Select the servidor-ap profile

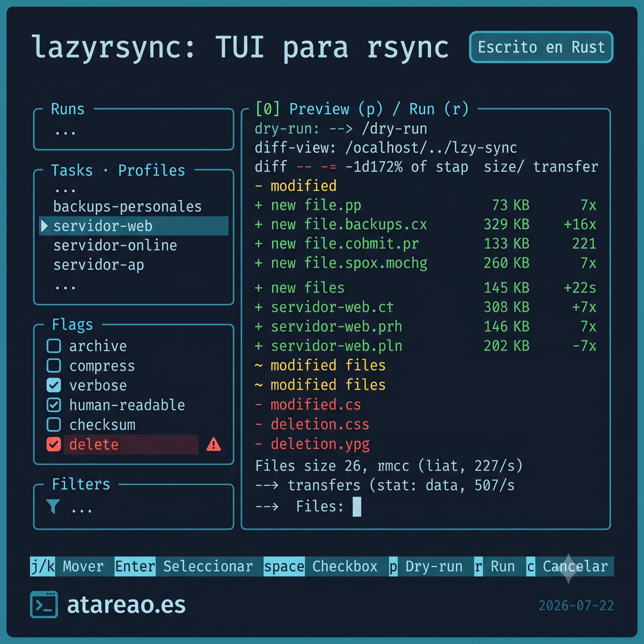pyautogui.click(x=99, y=265)
